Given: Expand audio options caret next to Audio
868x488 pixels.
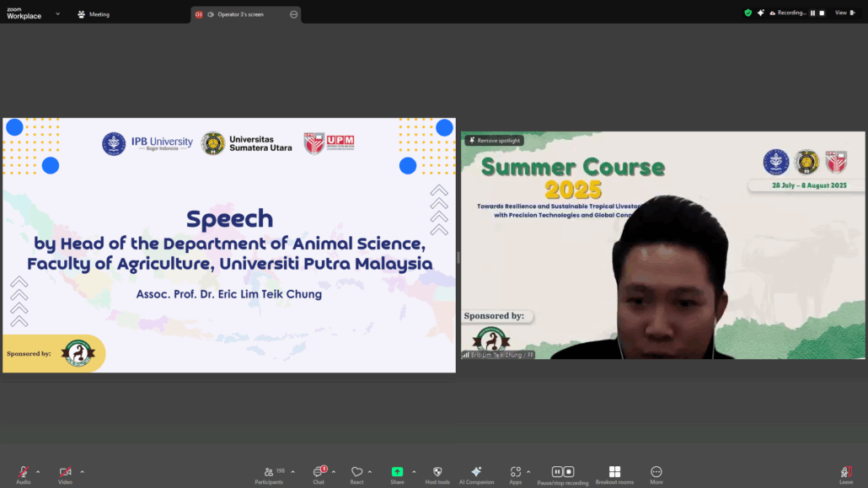Looking at the screenshot, I should tap(38, 472).
